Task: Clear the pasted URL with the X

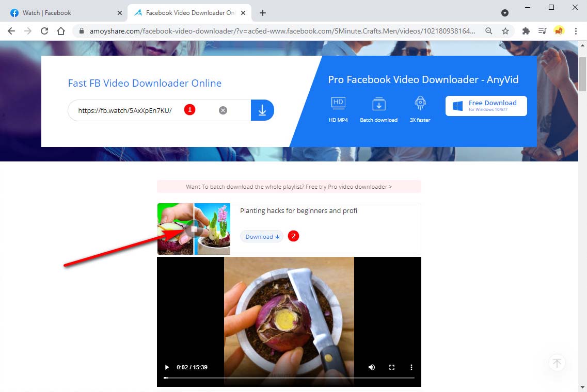Action: tap(223, 110)
